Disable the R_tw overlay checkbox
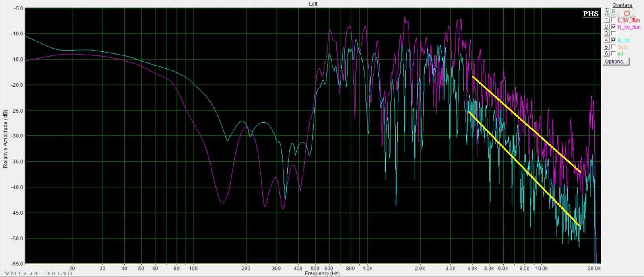 [613, 40]
